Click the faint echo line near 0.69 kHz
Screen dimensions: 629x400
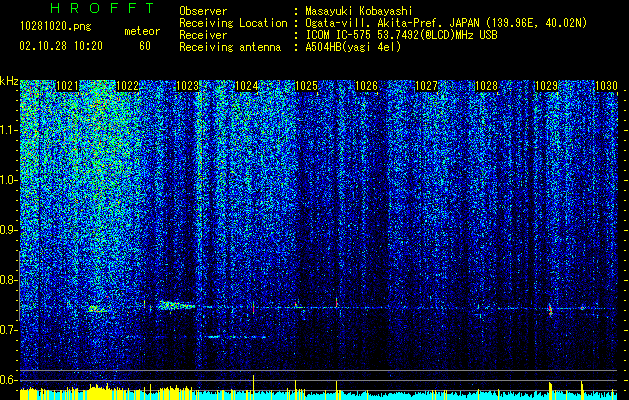tap(237, 337)
